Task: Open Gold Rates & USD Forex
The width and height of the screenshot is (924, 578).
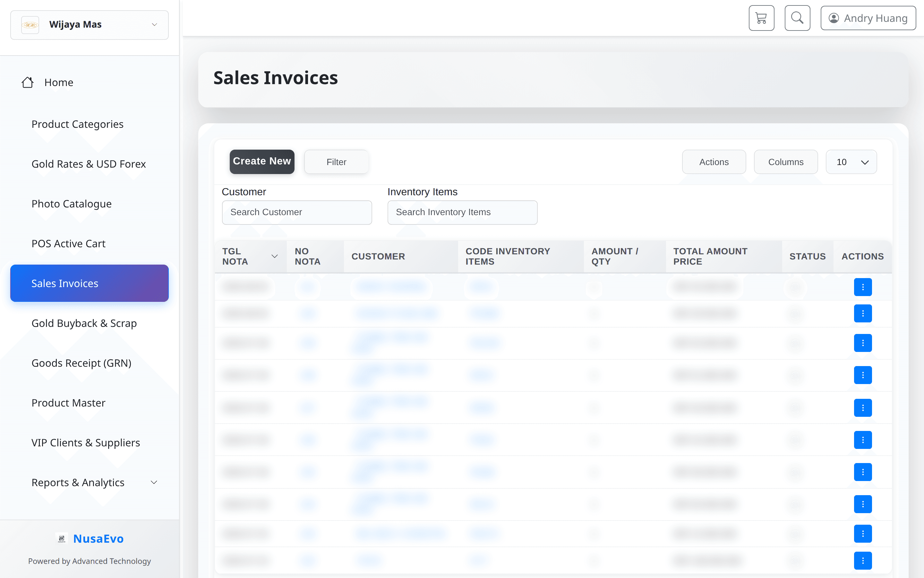Action: pyautogui.click(x=89, y=164)
